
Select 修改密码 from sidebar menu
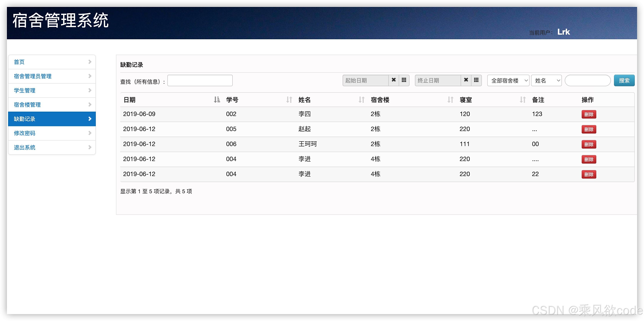pyautogui.click(x=24, y=133)
